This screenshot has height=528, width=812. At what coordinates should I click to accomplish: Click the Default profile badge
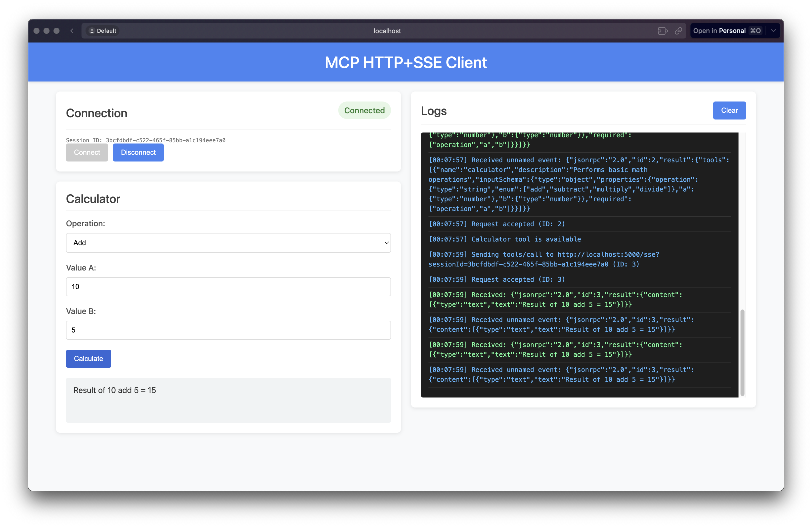(x=103, y=31)
